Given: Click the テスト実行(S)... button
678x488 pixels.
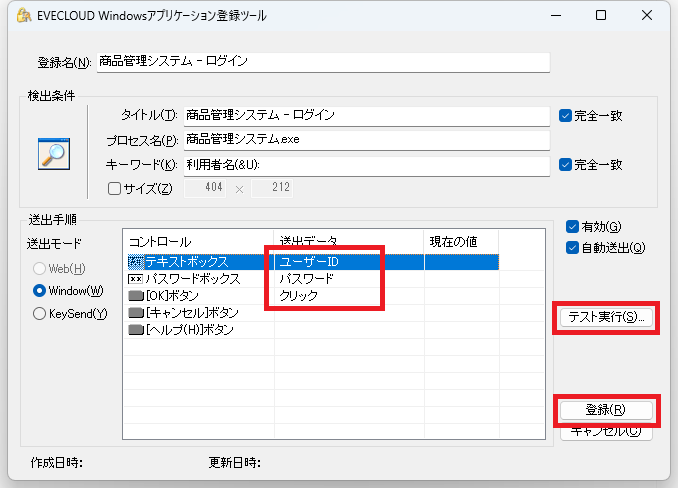Looking at the screenshot, I should 605,318.
